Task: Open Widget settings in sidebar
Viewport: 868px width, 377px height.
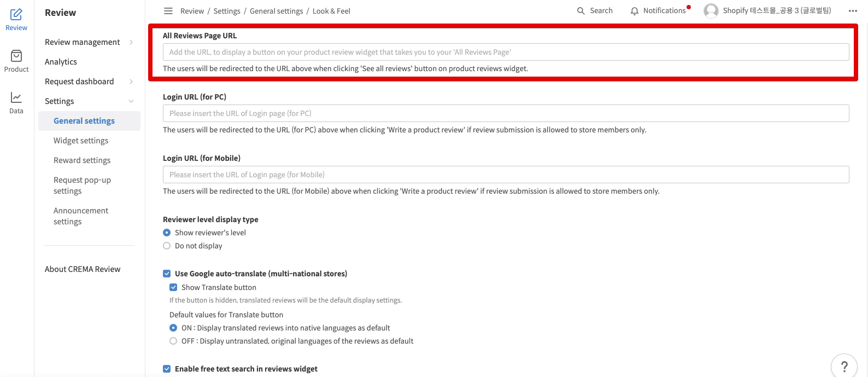Action: click(x=81, y=141)
